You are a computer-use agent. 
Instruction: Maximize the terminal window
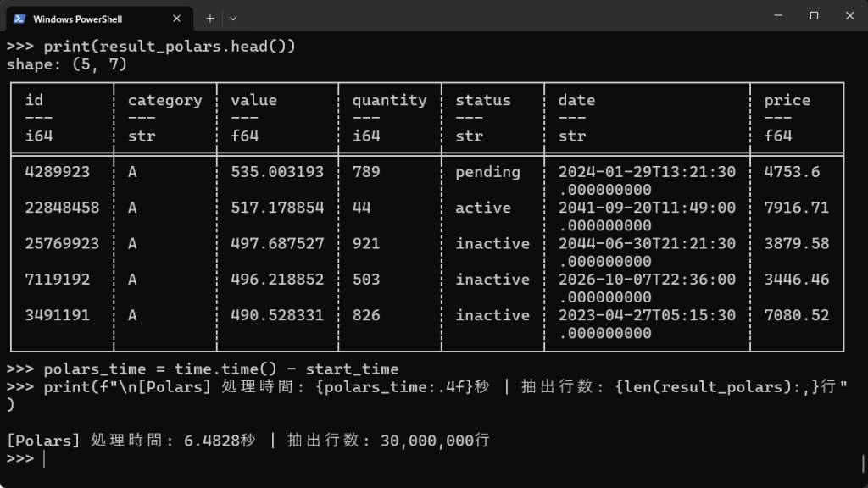[814, 15]
